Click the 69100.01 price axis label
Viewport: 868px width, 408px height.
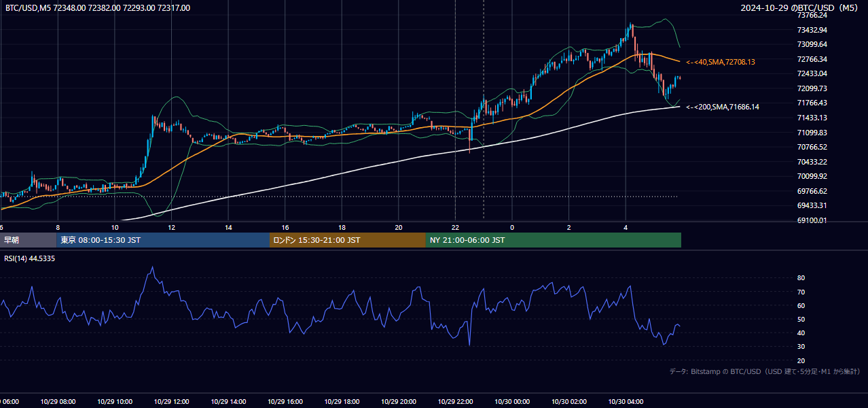(812, 220)
